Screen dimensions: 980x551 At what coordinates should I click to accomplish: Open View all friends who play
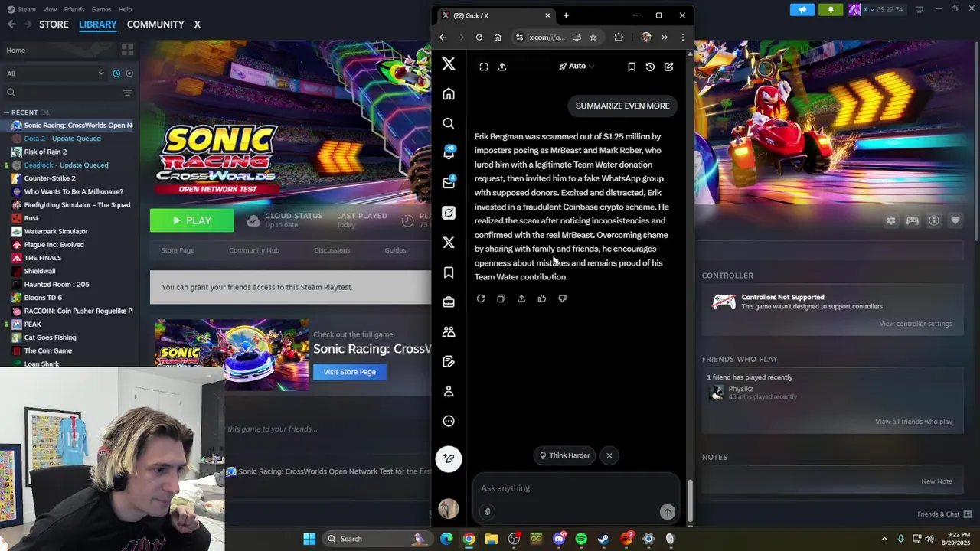point(913,422)
